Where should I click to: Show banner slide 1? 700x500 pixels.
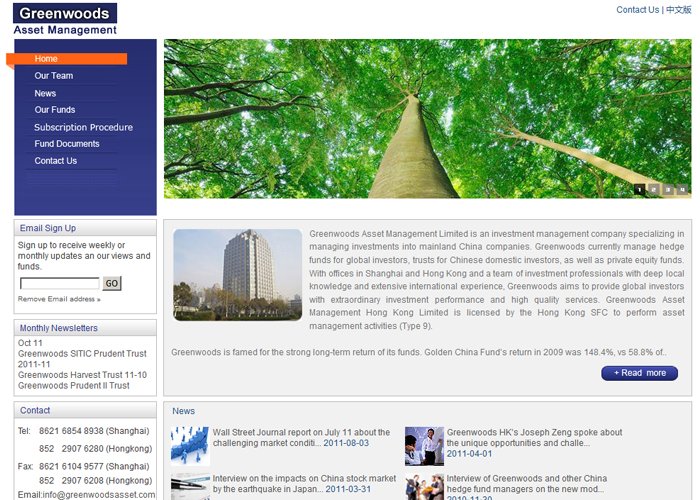point(639,190)
